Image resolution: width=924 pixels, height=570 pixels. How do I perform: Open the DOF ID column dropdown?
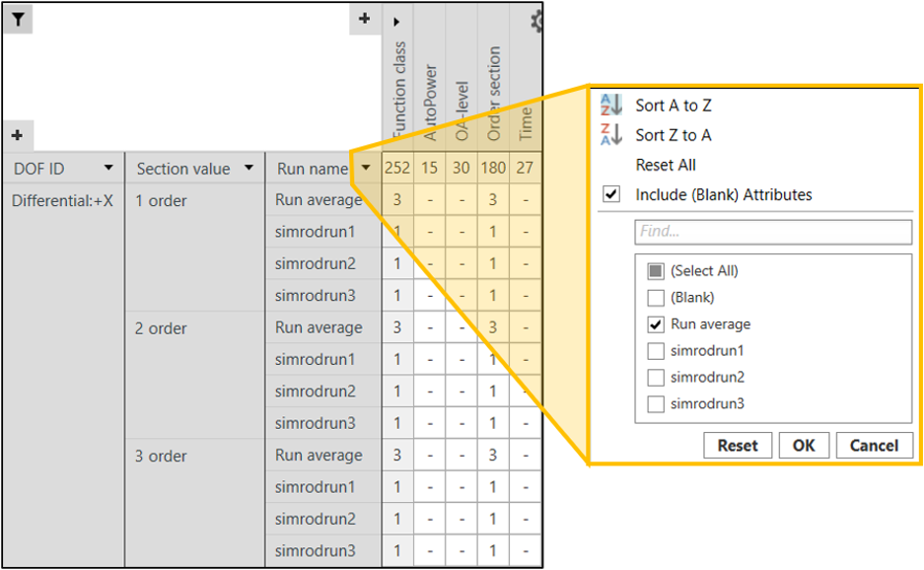[x=108, y=169]
